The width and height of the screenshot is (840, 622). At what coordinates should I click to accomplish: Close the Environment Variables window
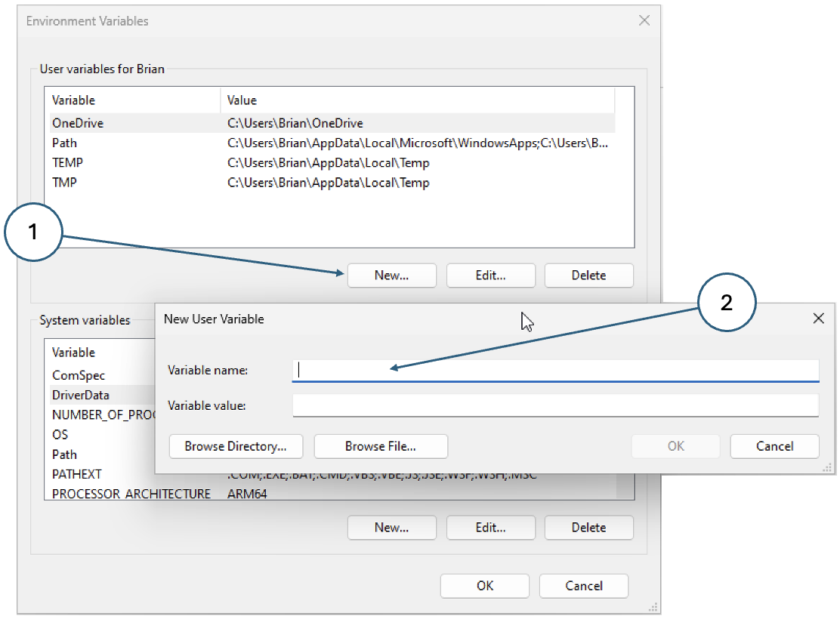(x=644, y=21)
